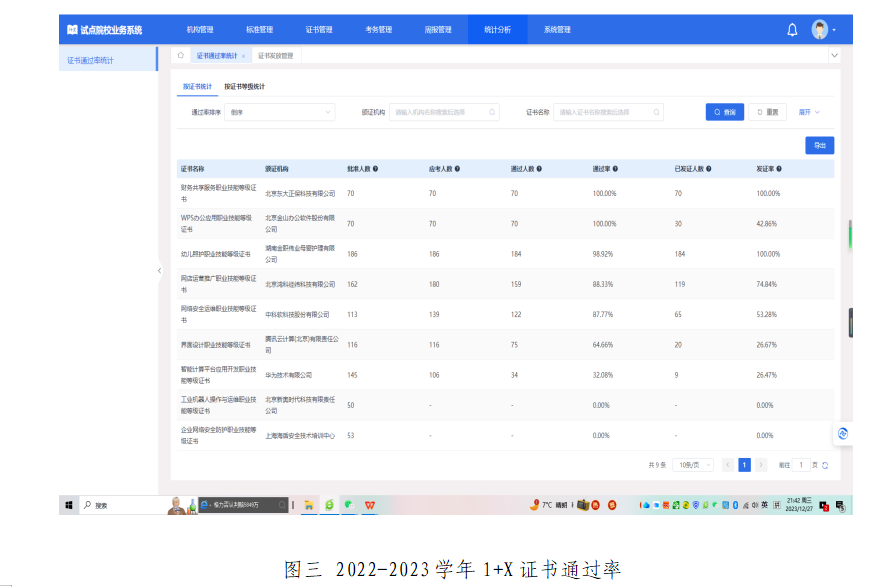Click the weather widget showing 7°C
The height and width of the screenshot is (587, 893).
[548, 505]
